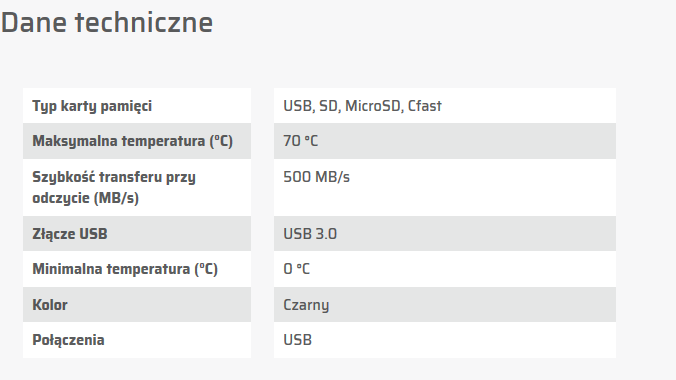Click the 'Dane techniczne' heading

click(x=107, y=22)
